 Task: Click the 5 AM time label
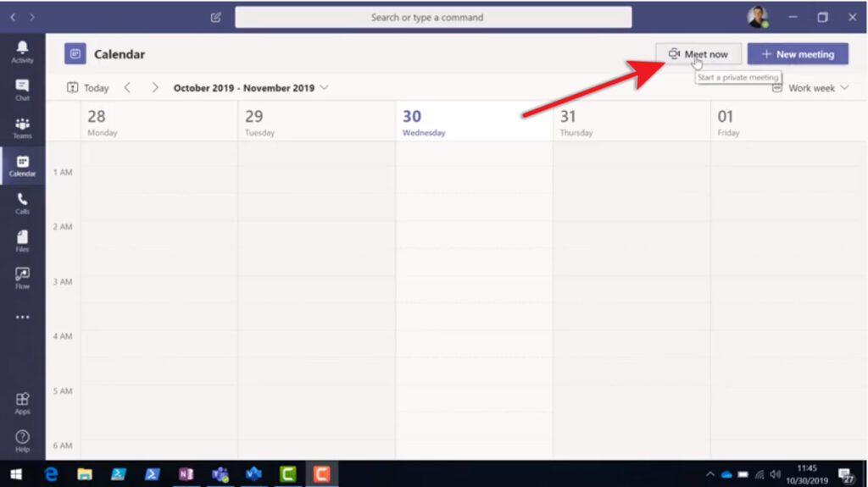pyautogui.click(x=63, y=391)
